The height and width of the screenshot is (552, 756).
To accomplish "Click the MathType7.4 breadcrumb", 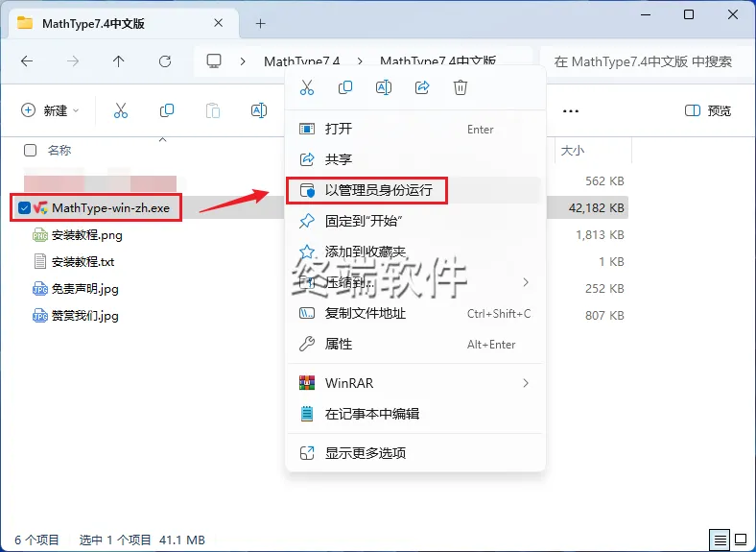I will tap(302, 61).
